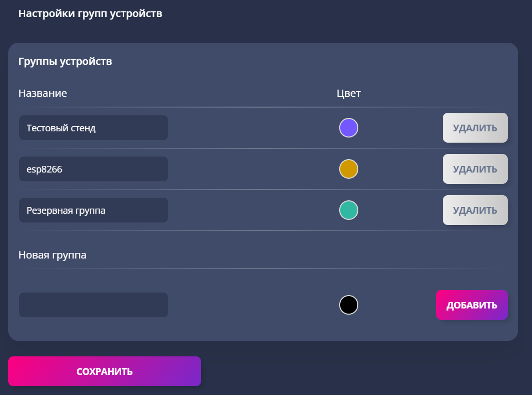The image size is (532, 395).
Task: Delete the Резервная группа entry
Action: 475,210
